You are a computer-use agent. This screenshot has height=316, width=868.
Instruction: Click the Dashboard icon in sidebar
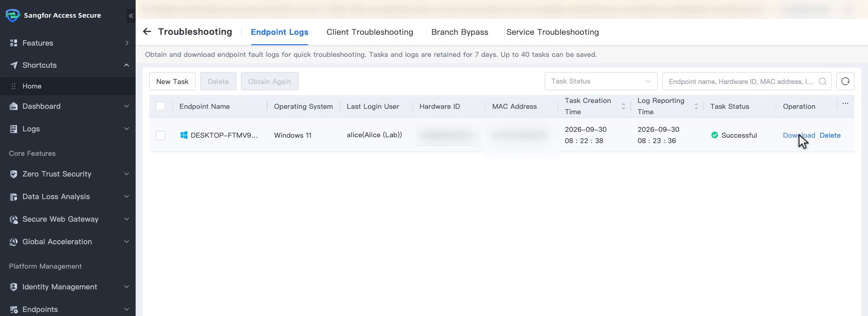tap(14, 106)
